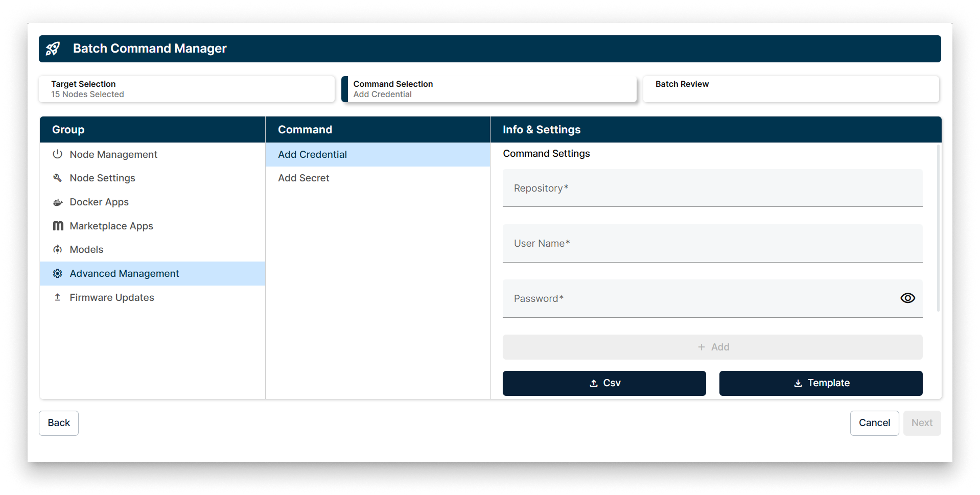The width and height of the screenshot is (980, 495).
Task: Show the password using the eye toggle
Action: [x=907, y=298]
